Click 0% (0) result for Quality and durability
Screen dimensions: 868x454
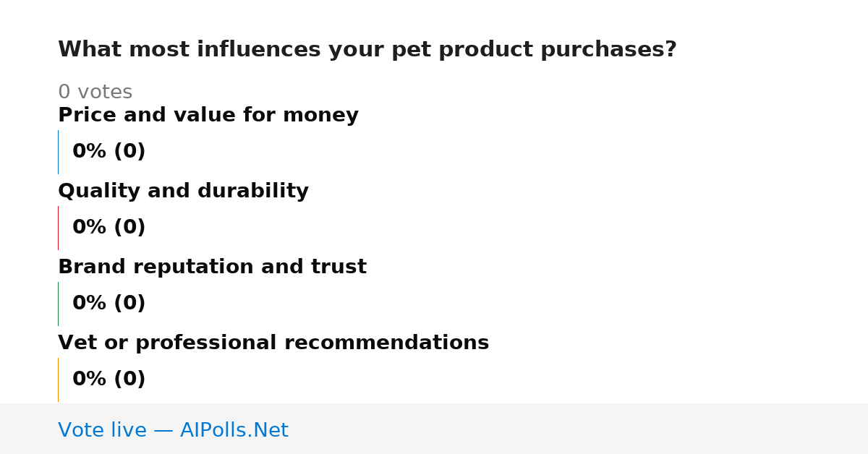tap(109, 228)
